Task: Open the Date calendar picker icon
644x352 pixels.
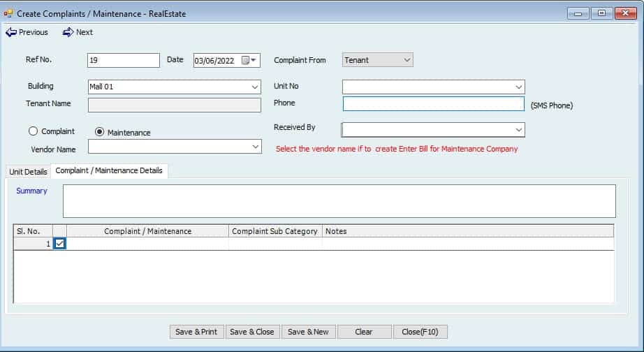Action: pos(246,60)
